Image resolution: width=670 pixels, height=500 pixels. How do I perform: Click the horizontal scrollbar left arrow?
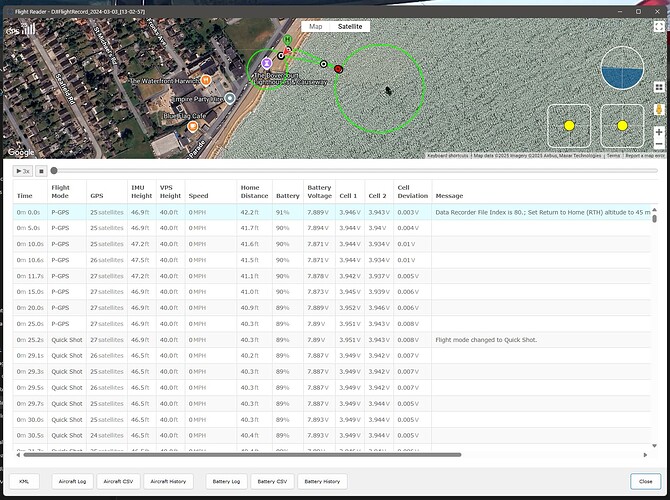point(18,455)
